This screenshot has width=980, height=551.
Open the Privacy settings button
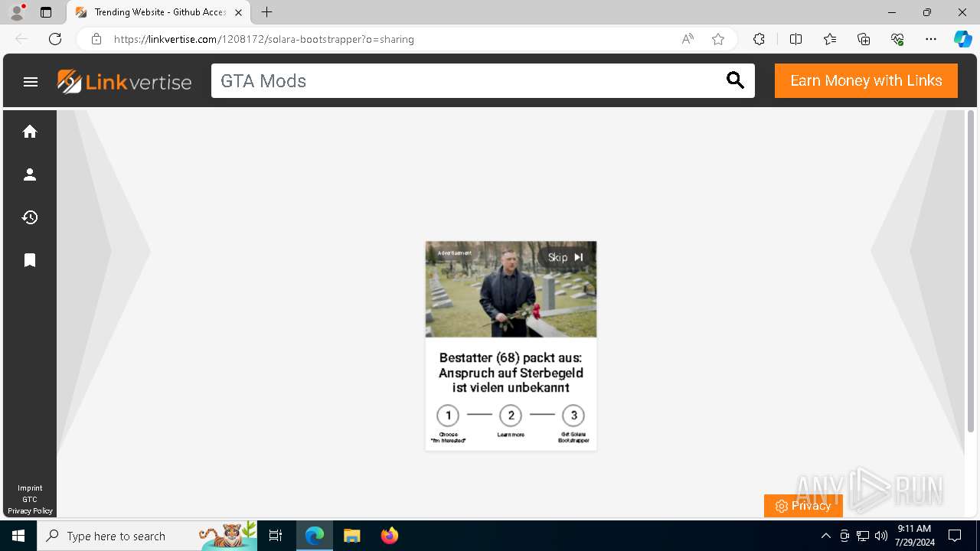pos(803,506)
